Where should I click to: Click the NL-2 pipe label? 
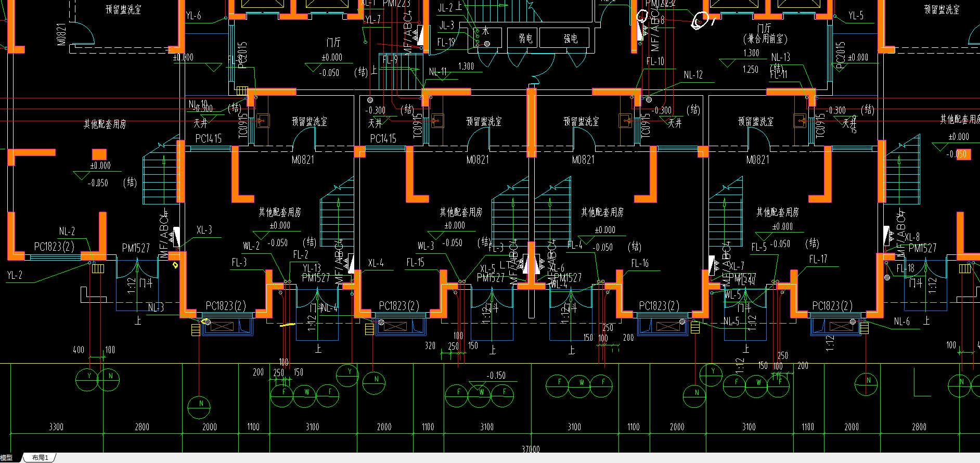[x=67, y=231]
